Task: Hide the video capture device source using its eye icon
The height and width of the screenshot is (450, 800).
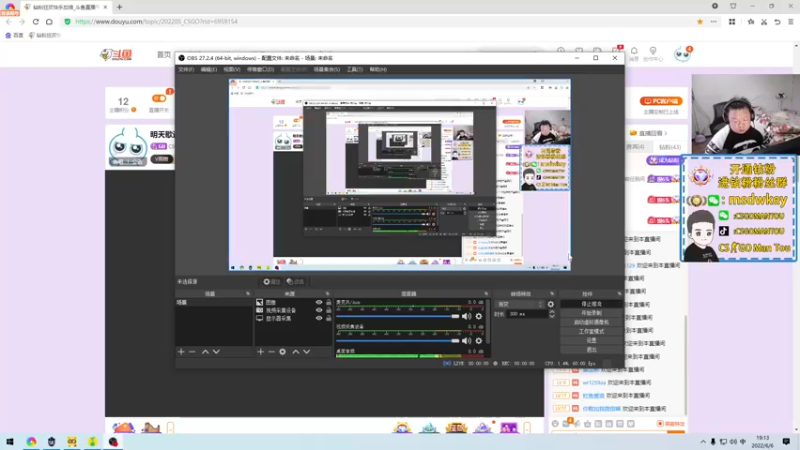Action: pyautogui.click(x=319, y=310)
